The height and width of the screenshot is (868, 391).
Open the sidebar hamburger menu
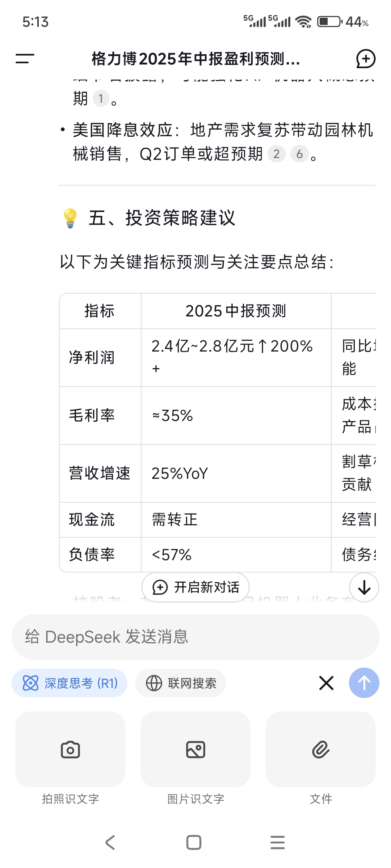click(x=25, y=59)
